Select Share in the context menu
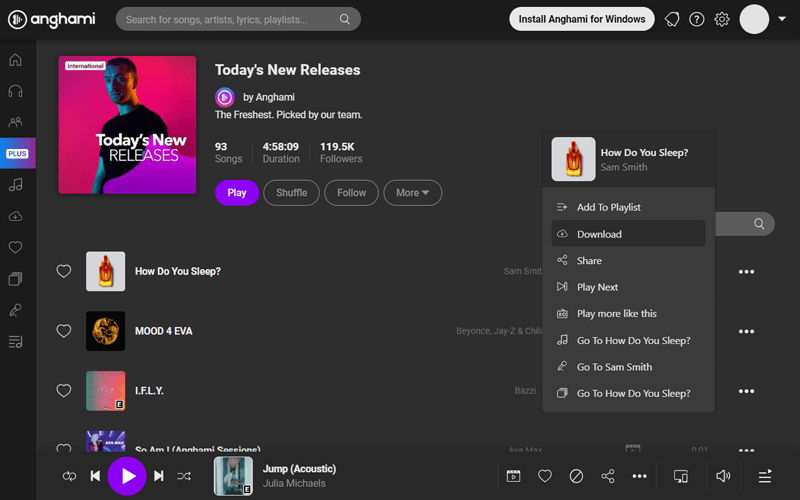The width and height of the screenshot is (800, 500). point(628,260)
